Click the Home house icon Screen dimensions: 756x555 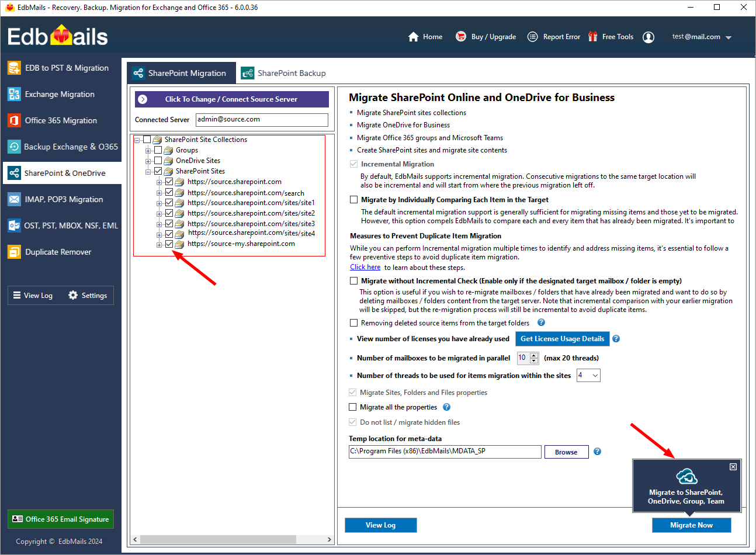coord(414,37)
